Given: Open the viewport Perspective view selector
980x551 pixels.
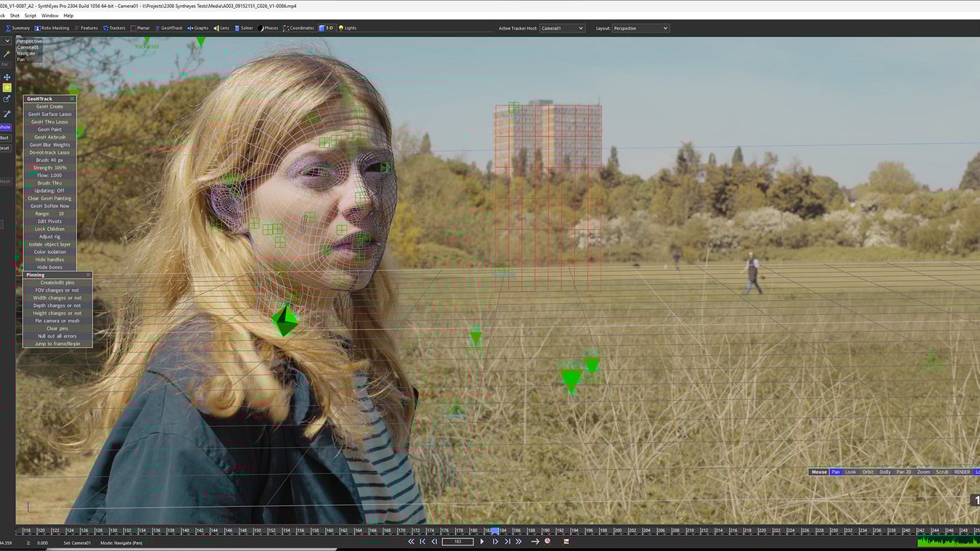Looking at the screenshot, I should pyautogui.click(x=28, y=41).
